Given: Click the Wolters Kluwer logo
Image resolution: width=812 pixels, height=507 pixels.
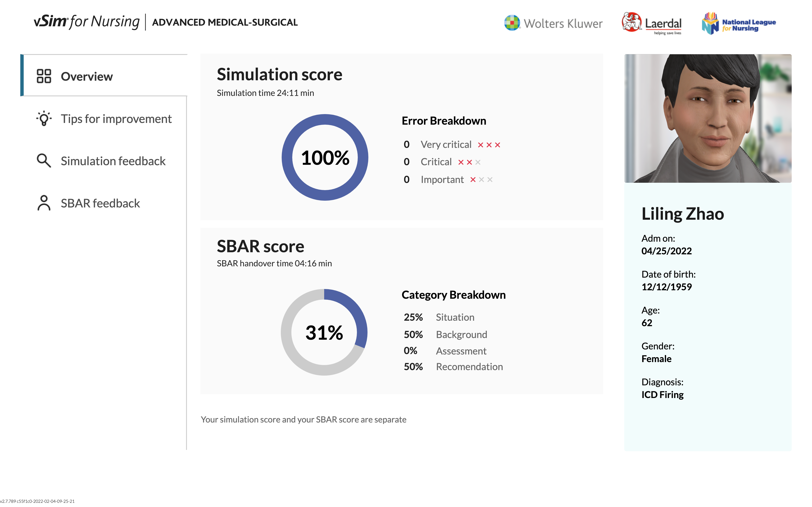Looking at the screenshot, I should 553,23.
